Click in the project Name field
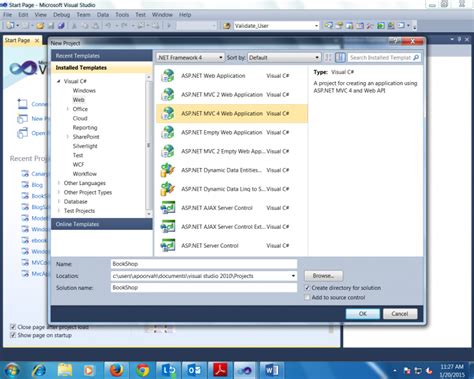The image size is (474, 379). pos(204,264)
